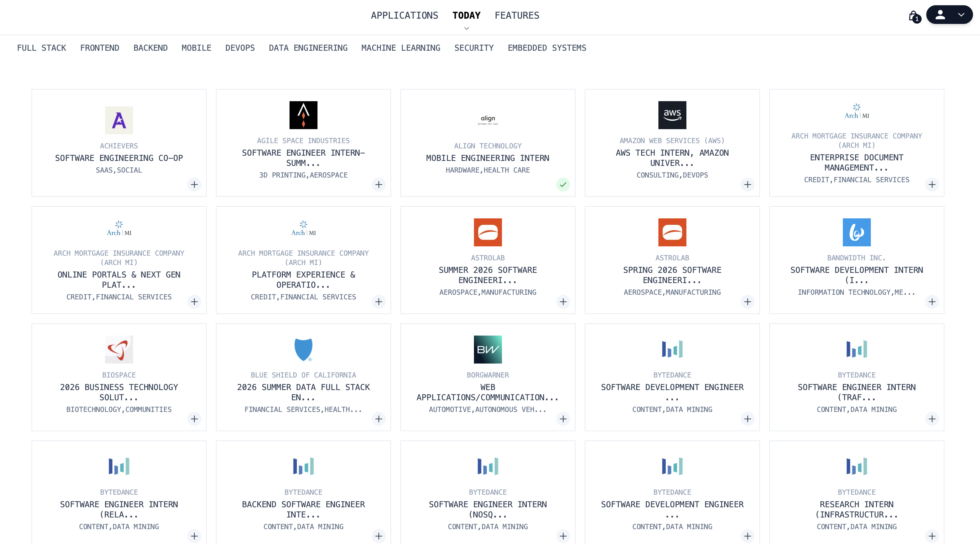Screen dimensions: 980x544
Task: Expand the chevron under TODAY
Action: [466, 28]
